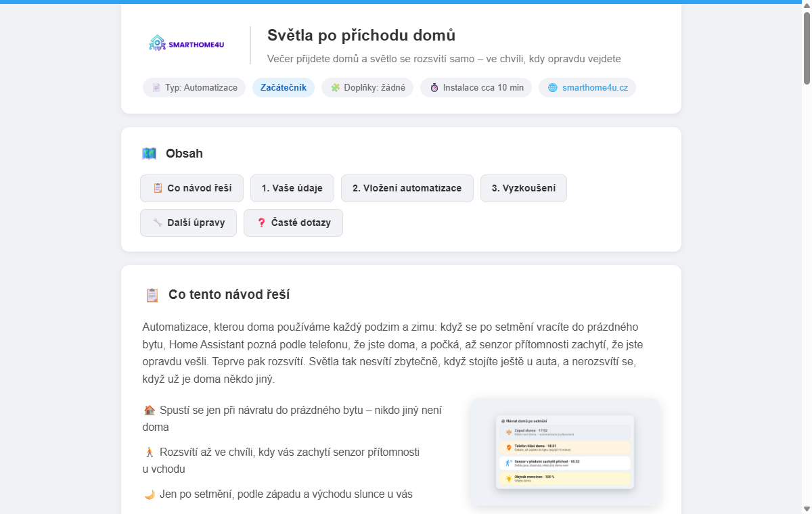Click the document icon in Typ tag

[156, 87]
